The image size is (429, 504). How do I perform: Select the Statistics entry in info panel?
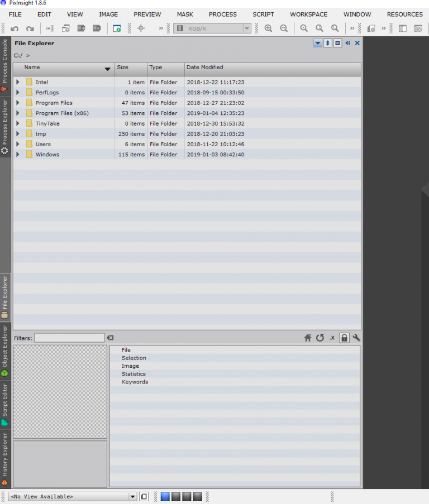click(134, 374)
